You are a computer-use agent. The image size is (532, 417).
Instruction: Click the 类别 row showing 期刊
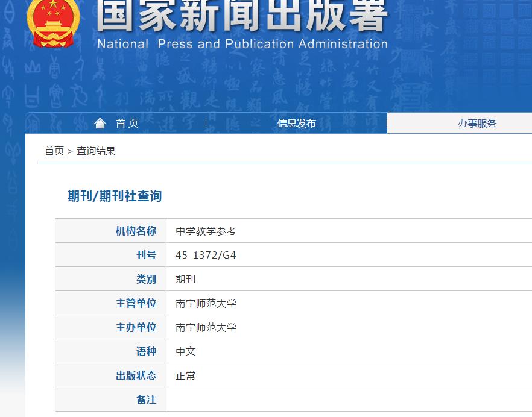click(184, 278)
